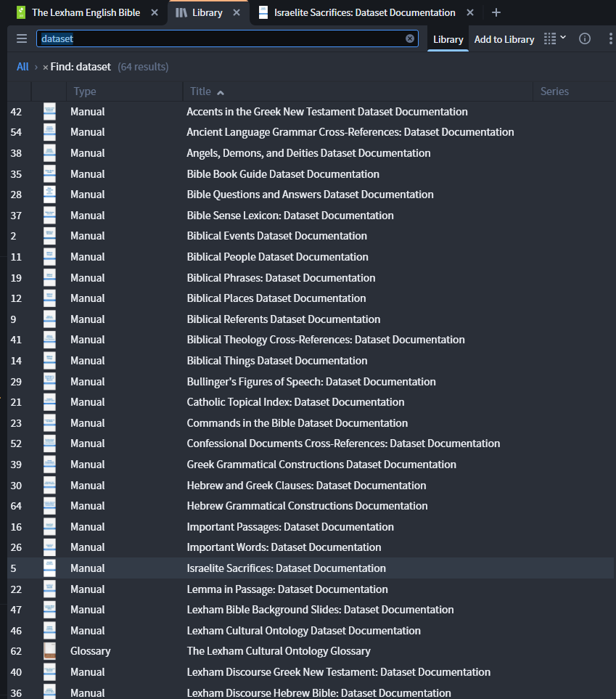Click the cover icon for Angels, Demons, and Deities
This screenshot has width=616, height=699.
tap(49, 153)
